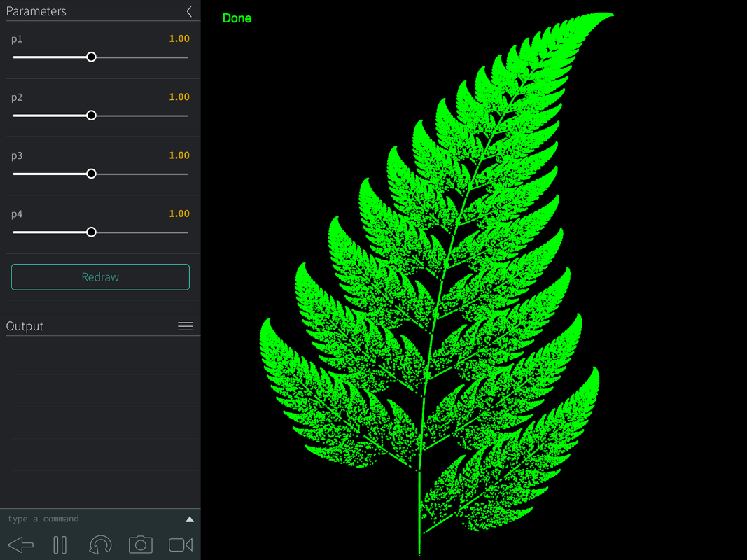
Task: Click the p1 slider handle
Action: [x=91, y=57]
